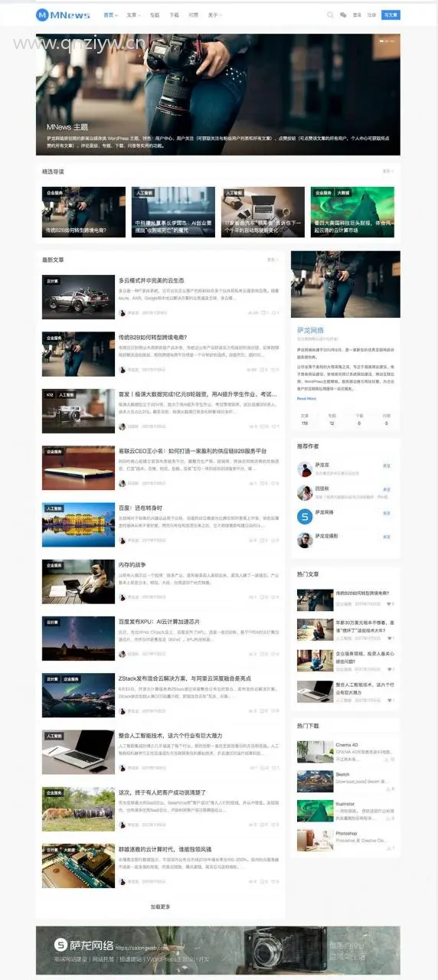The image size is (438, 980).
Task: Click the hero slider pagination dots
Action: (388, 40)
